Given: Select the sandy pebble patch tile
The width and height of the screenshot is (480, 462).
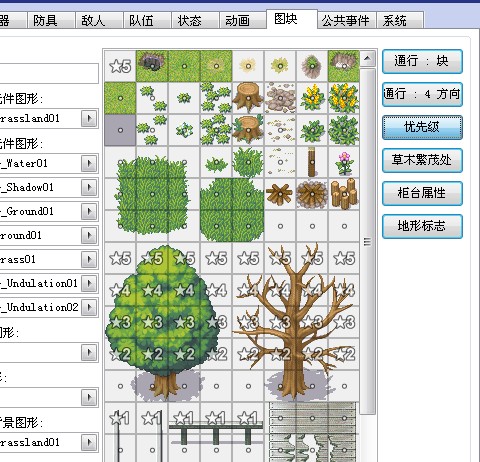Looking at the screenshot, I should [x=280, y=130].
